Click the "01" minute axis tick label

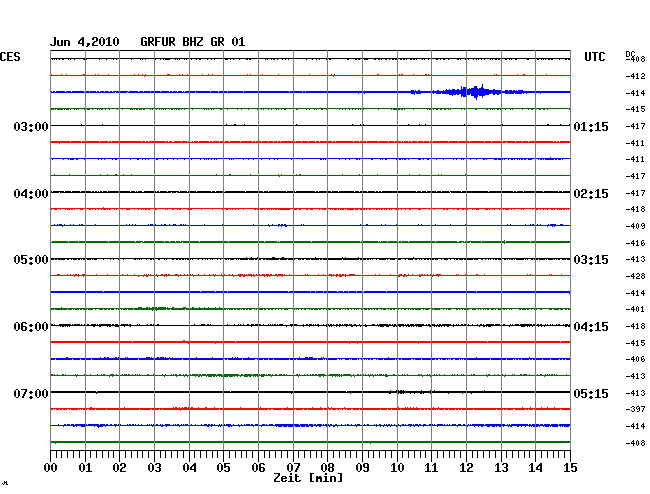tap(85, 468)
